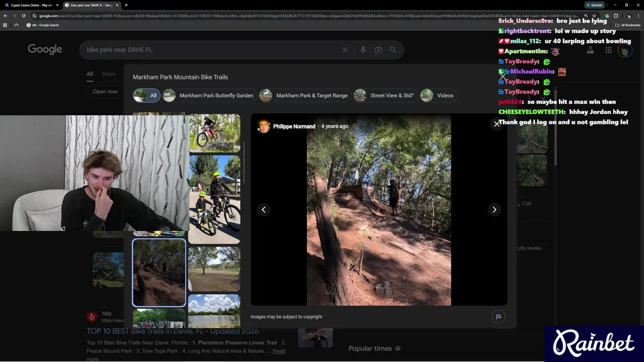The height and width of the screenshot is (362, 644).
Task: Reload the current page
Action: [24, 16]
